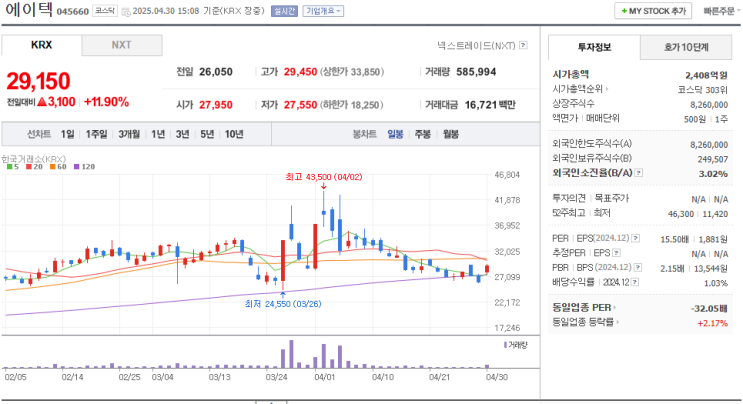Click the 전일 value 26,050
The height and width of the screenshot is (404, 743).
click(x=216, y=72)
